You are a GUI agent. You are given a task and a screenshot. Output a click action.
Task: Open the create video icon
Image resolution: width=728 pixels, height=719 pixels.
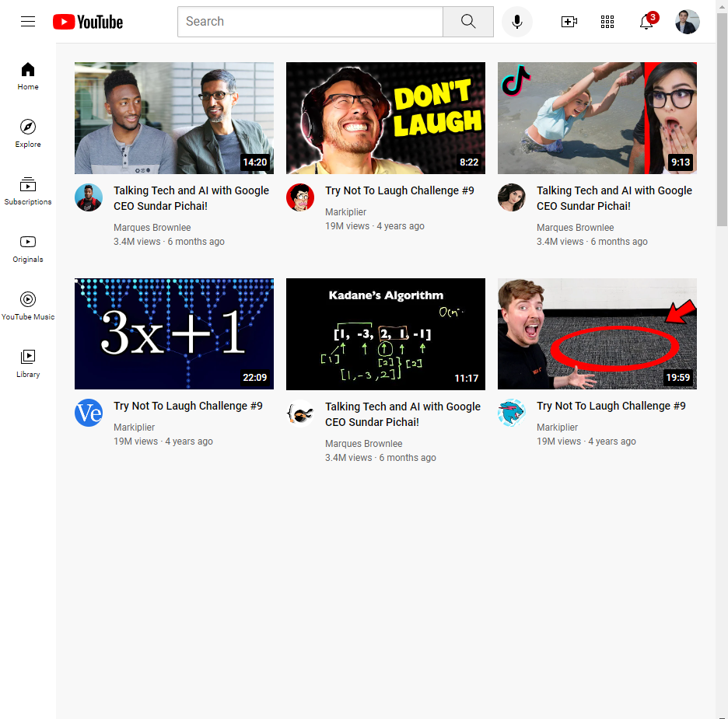[569, 21]
